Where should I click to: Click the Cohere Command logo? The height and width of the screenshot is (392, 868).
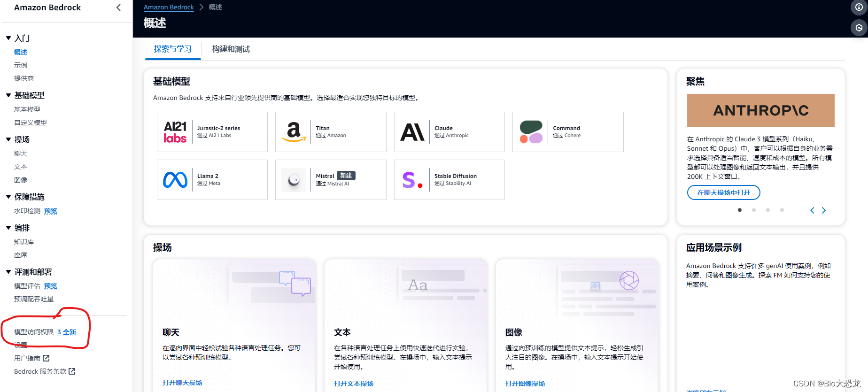pyautogui.click(x=531, y=132)
